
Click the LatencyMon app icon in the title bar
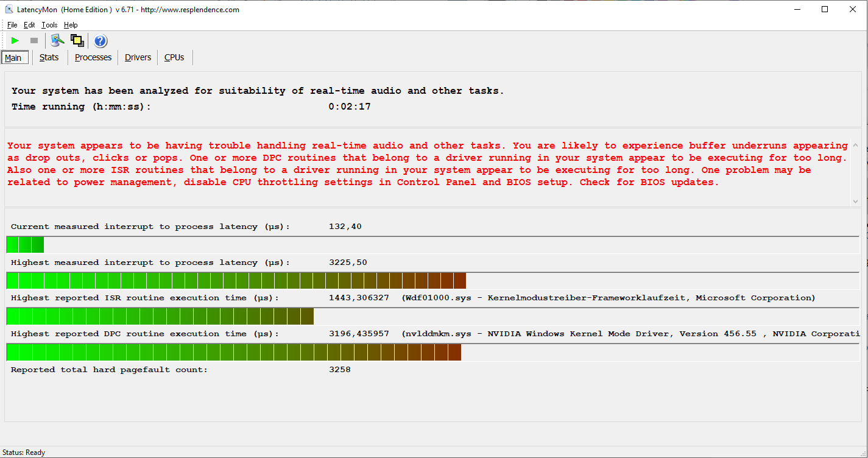point(9,9)
